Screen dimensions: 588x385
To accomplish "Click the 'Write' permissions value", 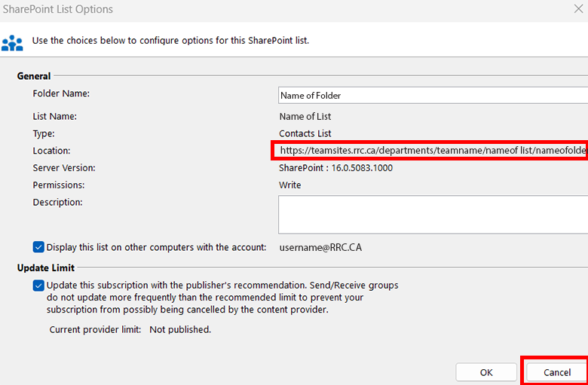I will pyautogui.click(x=289, y=185).
